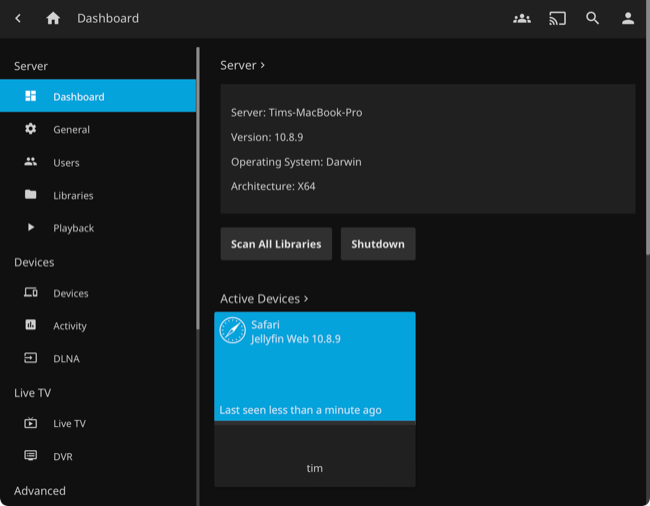The height and width of the screenshot is (506, 650).
Task: Click the home icon in top bar
Action: [x=53, y=18]
